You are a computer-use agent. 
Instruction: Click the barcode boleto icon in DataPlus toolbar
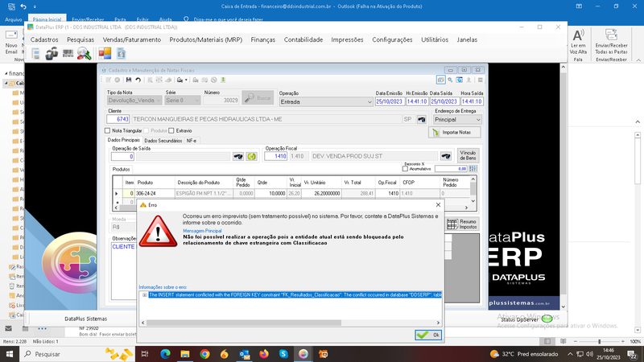[68, 53]
